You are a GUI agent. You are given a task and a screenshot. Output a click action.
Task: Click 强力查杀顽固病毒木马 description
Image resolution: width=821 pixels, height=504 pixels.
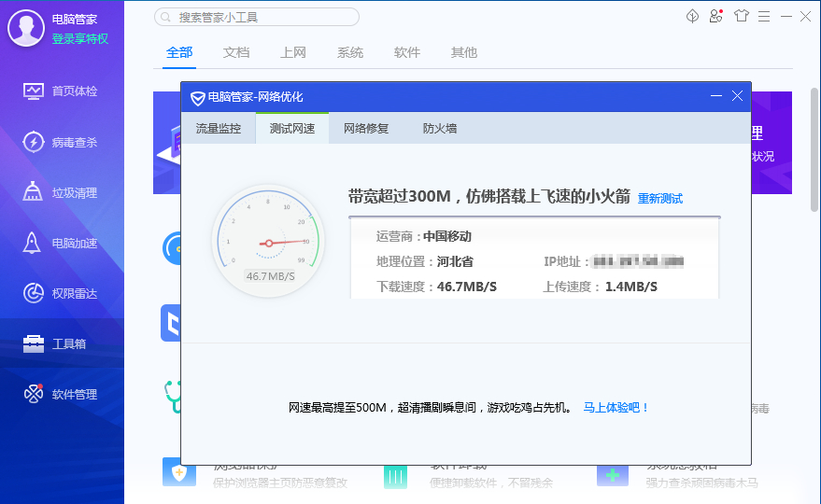pyautogui.click(x=702, y=483)
